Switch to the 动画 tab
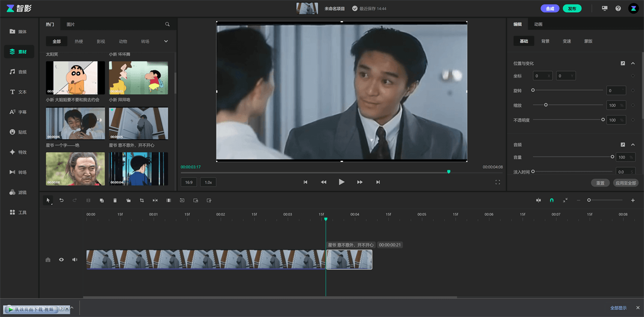The height and width of the screenshot is (317, 644). click(538, 24)
